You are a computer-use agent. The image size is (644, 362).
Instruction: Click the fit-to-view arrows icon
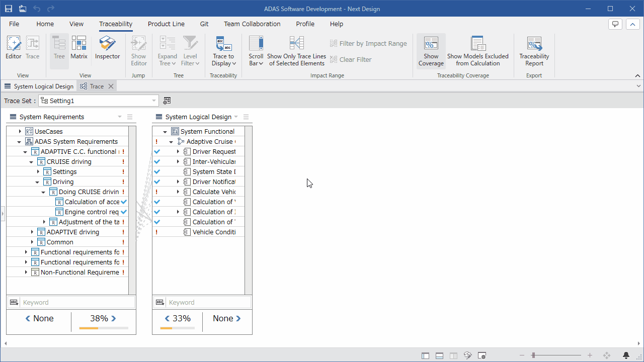606,355
